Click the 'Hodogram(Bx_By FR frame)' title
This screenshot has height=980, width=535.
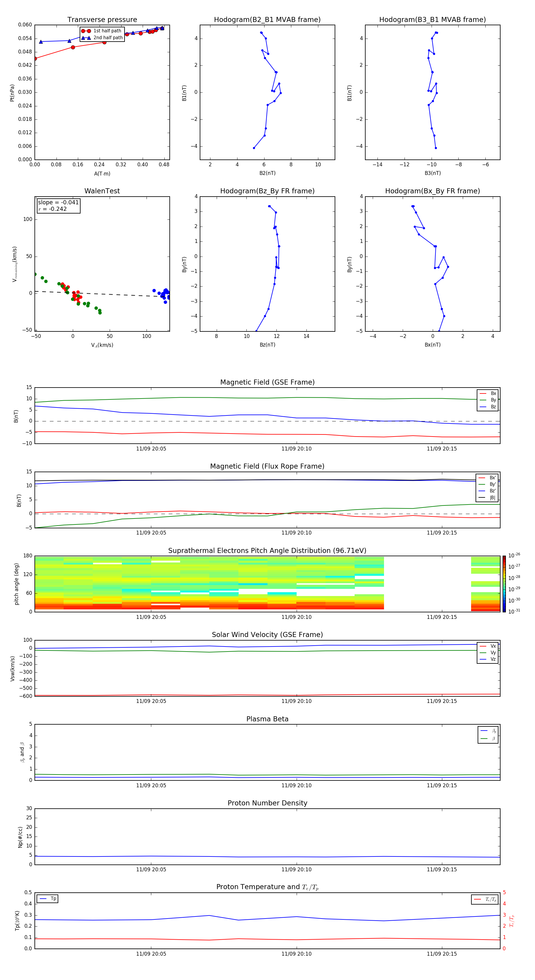(432, 191)
